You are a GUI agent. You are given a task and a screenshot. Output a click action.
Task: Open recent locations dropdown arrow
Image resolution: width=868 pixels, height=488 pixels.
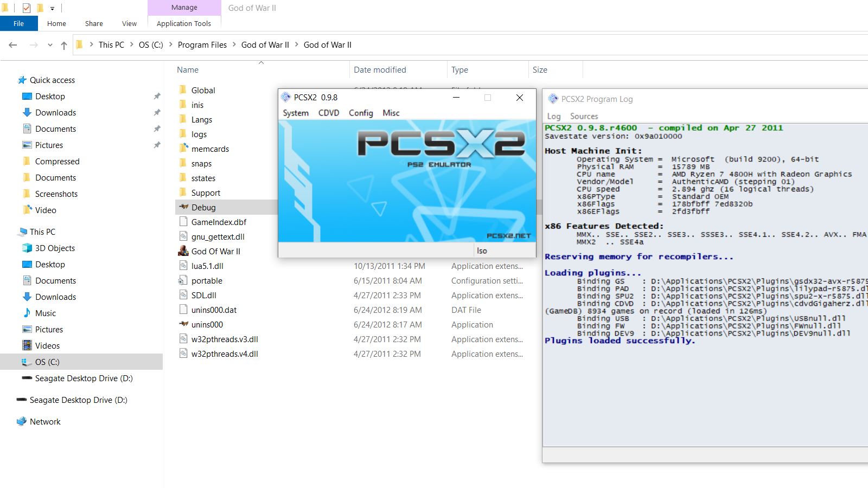[50, 45]
